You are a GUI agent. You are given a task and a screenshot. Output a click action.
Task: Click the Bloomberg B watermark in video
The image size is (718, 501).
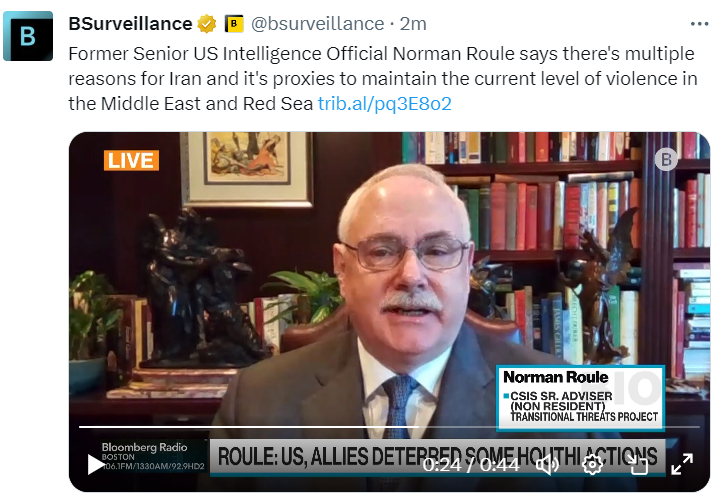666,159
